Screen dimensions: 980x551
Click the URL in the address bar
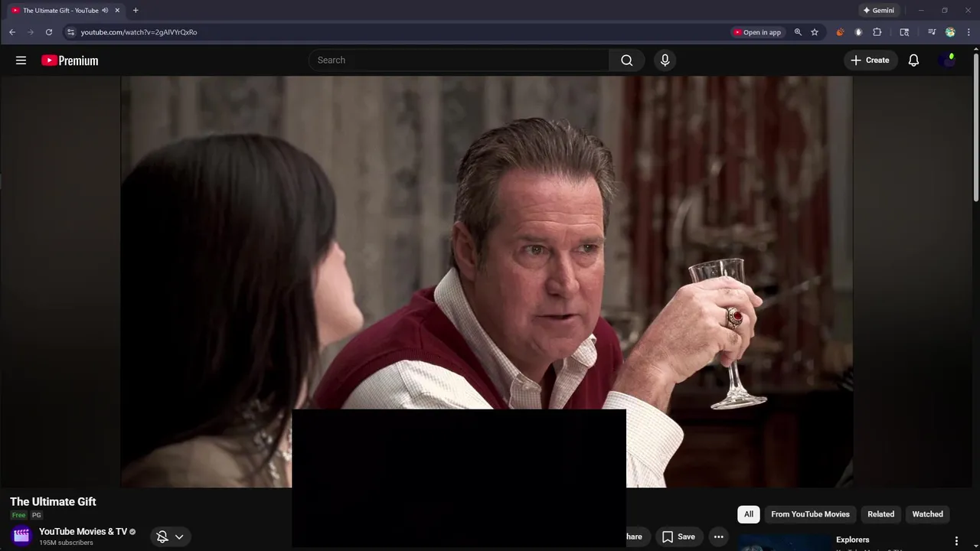(x=139, y=32)
